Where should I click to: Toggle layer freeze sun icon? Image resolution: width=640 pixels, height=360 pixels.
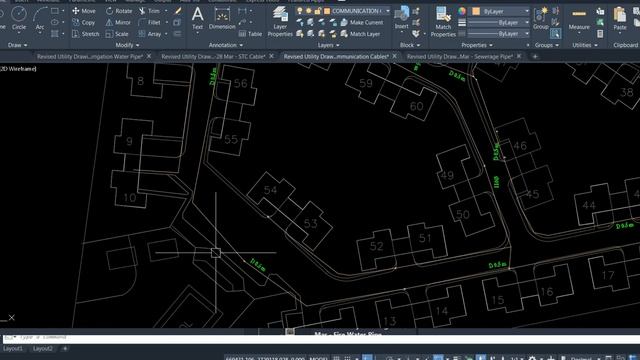309,11
